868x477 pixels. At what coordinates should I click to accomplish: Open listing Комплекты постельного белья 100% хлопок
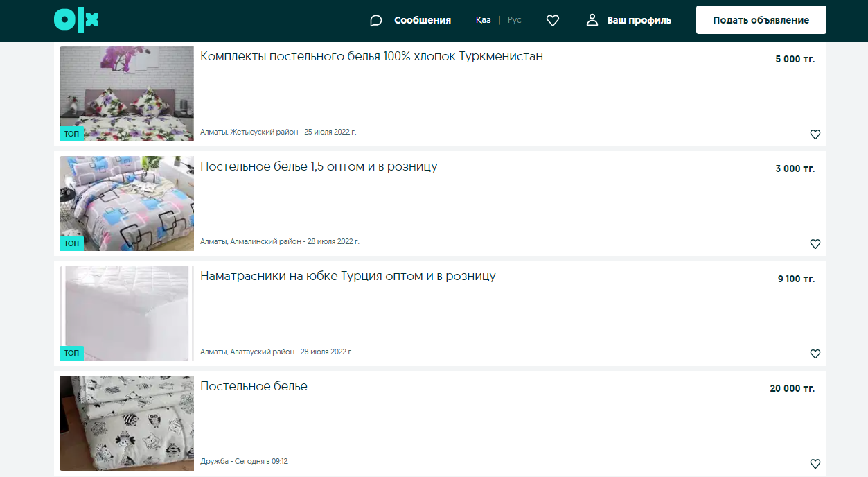pos(371,56)
